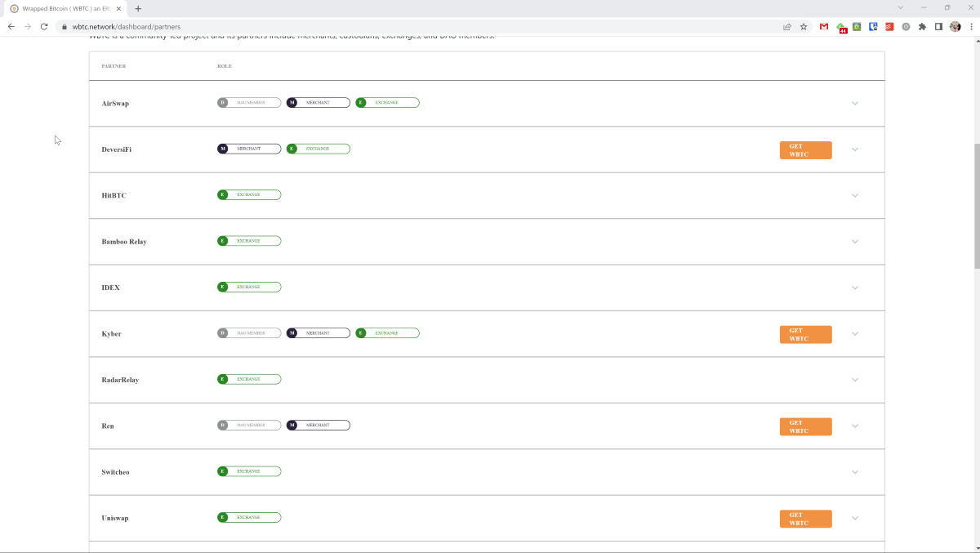Go back with the browser back arrow

tap(11, 26)
